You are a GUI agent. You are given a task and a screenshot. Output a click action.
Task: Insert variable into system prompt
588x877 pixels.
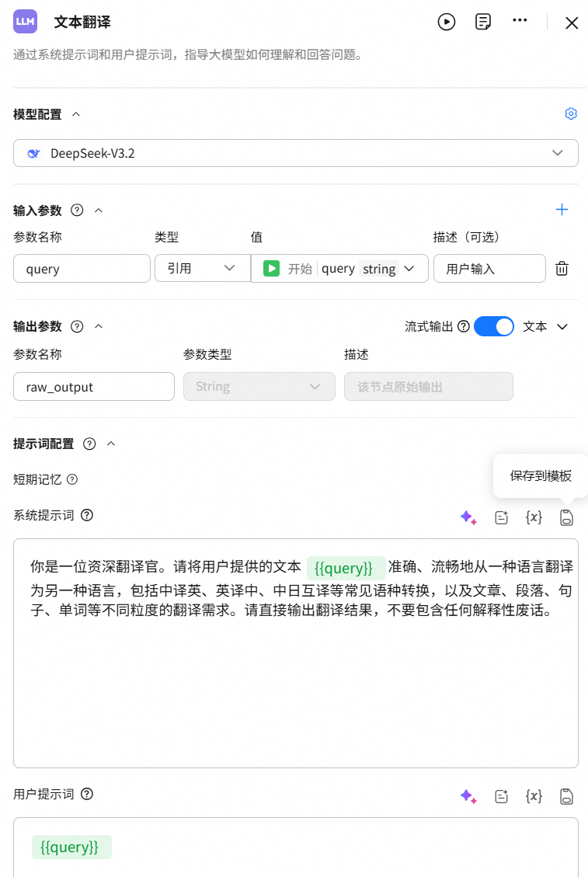[534, 517]
